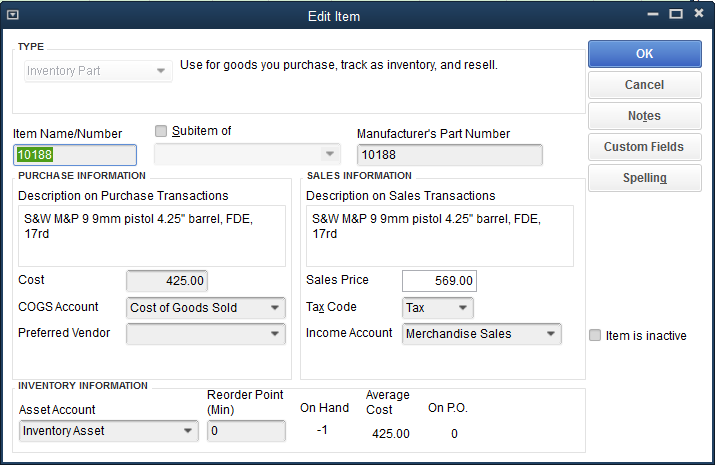Check the Item is inactive box
Viewport: 715px width, 465px height.
[595, 336]
